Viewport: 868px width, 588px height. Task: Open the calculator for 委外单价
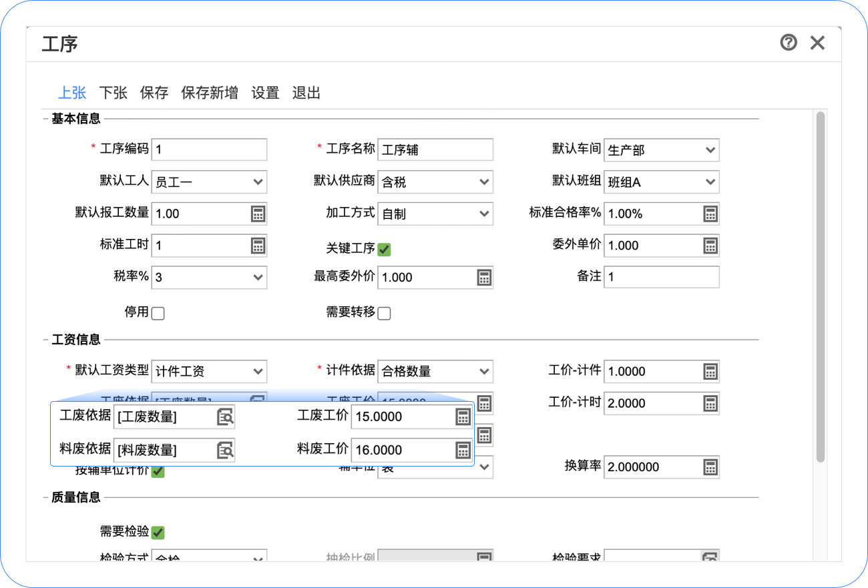[x=710, y=246]
